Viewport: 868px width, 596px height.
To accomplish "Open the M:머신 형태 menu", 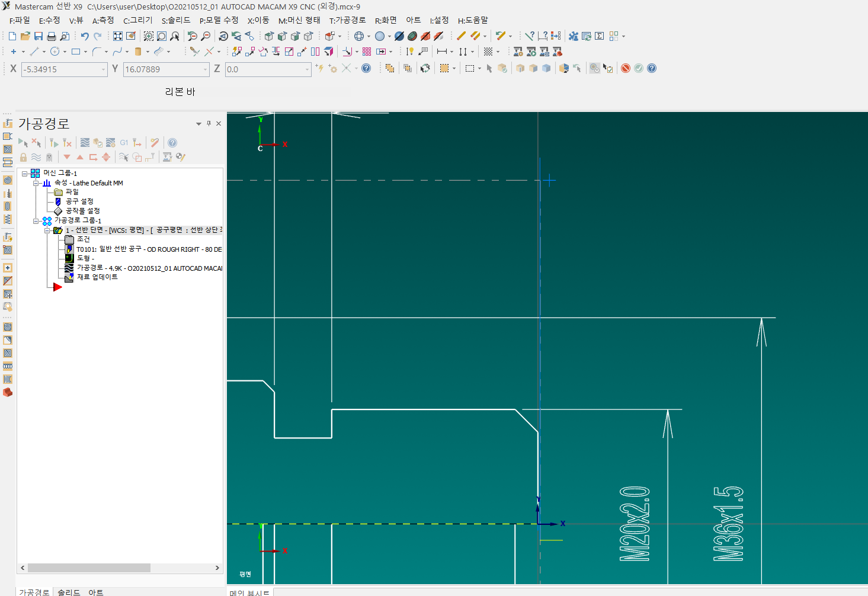I will pyautogui.click(x=299, y=20).
